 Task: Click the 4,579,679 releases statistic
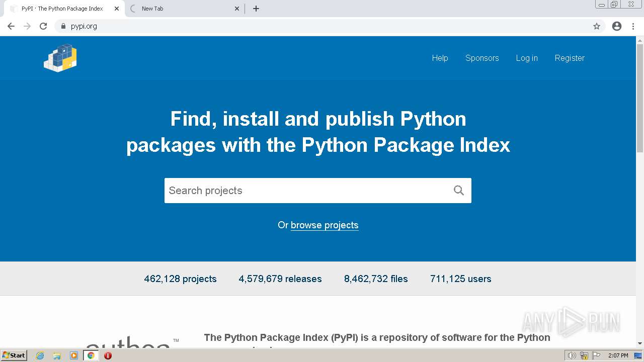pyautogui.click(x=280, y=279)
